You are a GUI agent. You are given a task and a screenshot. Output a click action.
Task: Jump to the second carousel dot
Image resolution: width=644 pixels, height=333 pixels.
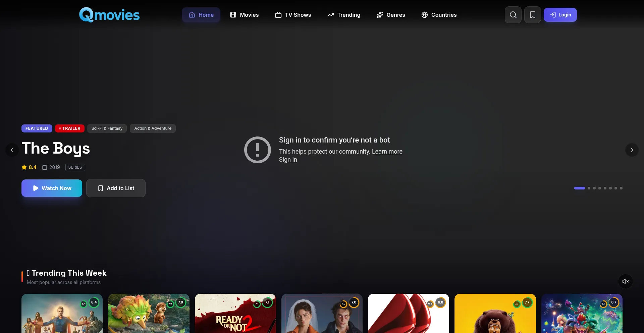click(x=589, y=188)
